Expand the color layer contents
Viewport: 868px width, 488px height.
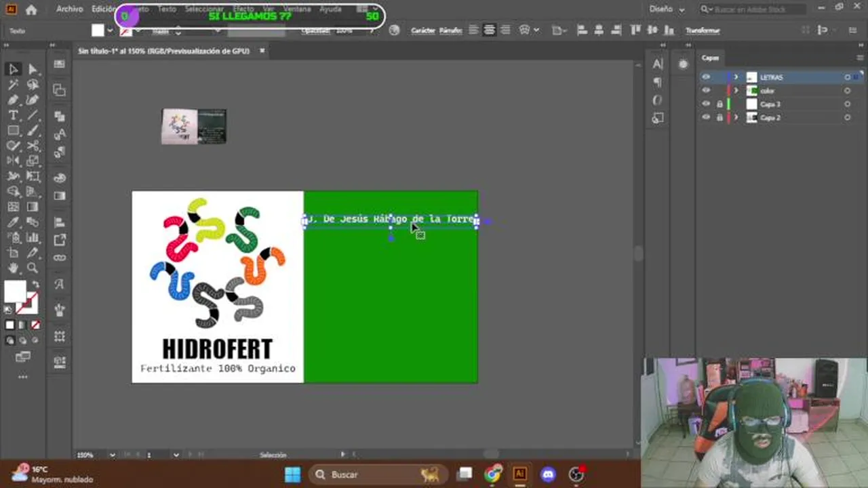(x=736, y=91)
